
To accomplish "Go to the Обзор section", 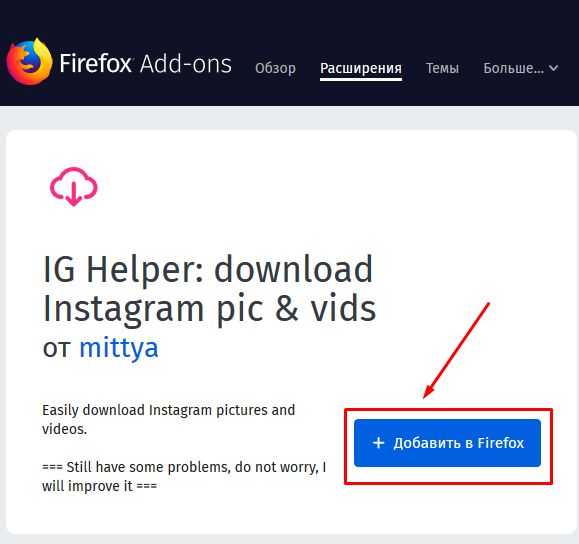I will [275, 68].
